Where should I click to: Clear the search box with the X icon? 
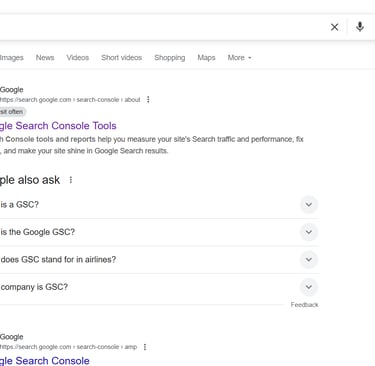coord(334,27)
